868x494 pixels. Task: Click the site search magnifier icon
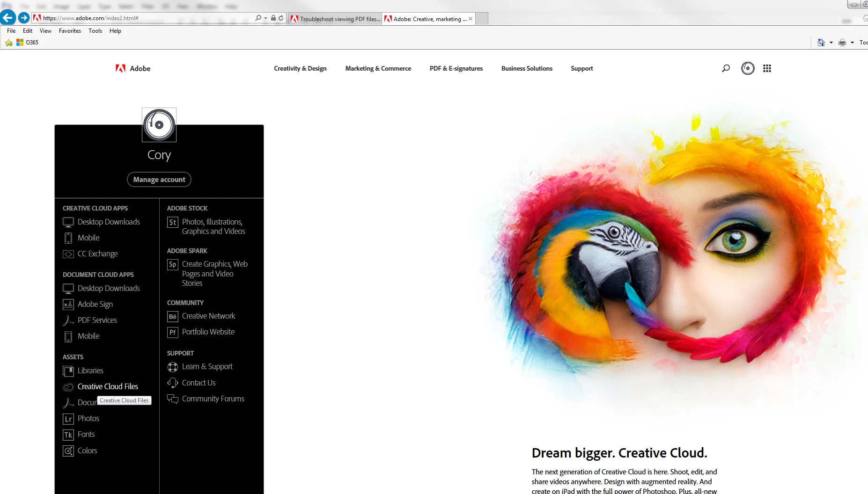pos(726,68)
